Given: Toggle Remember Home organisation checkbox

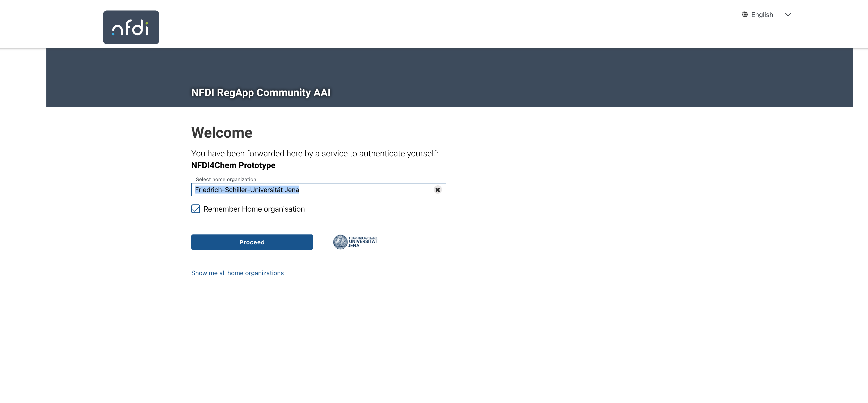Looking at the screenshot, I should point(196,209).
